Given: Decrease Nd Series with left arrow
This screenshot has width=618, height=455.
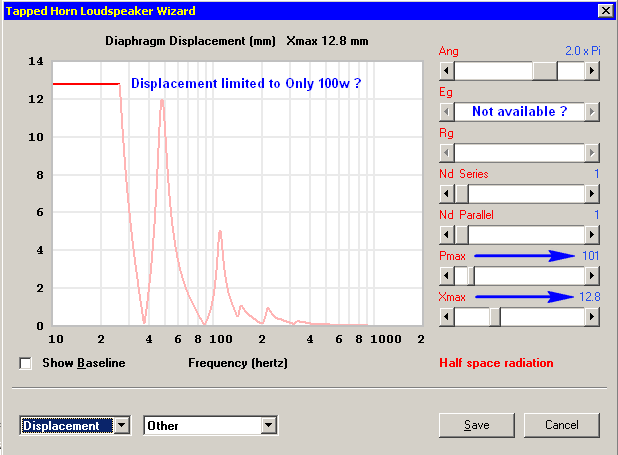Looking at the screenshot, I should coord(447,194).
